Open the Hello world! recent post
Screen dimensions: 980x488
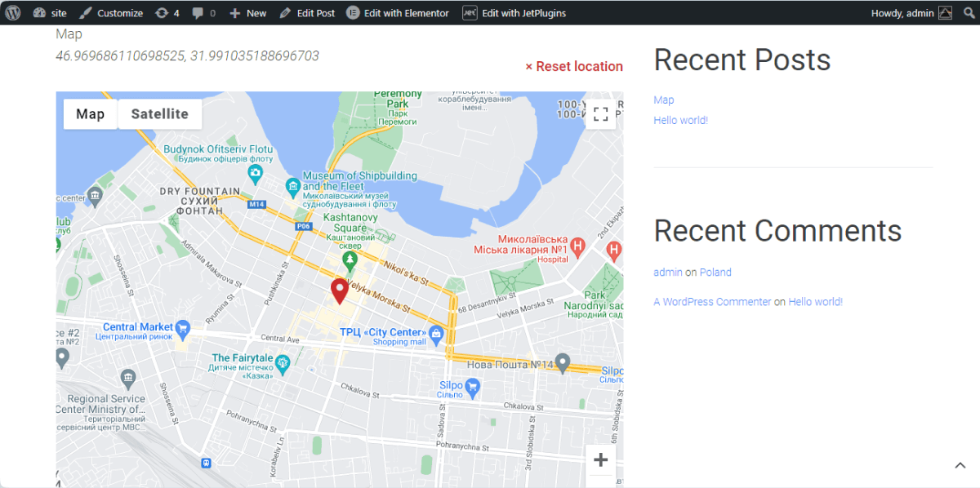point(680,120)
